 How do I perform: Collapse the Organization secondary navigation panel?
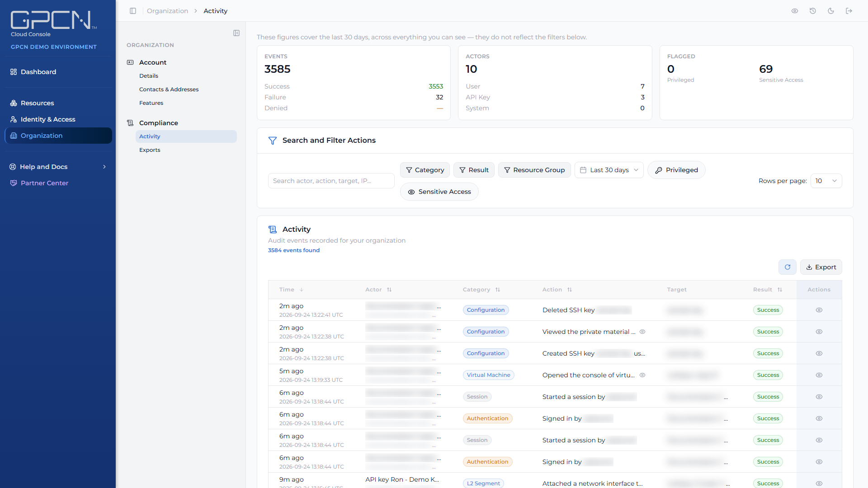pos(236,33)
